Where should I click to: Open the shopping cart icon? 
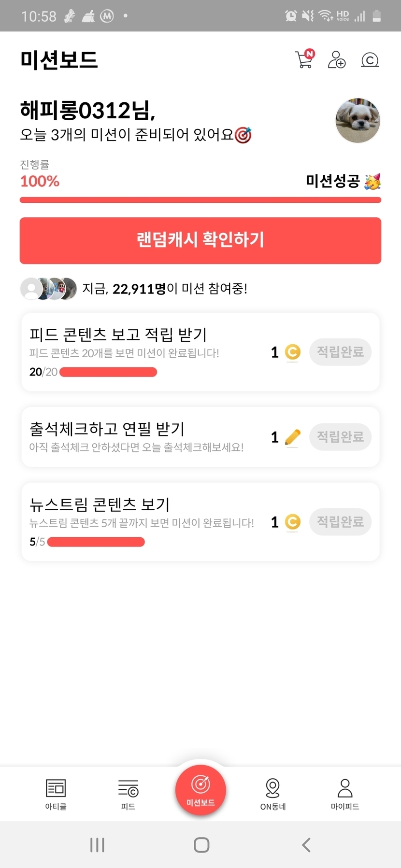click(x=304, y=59)
